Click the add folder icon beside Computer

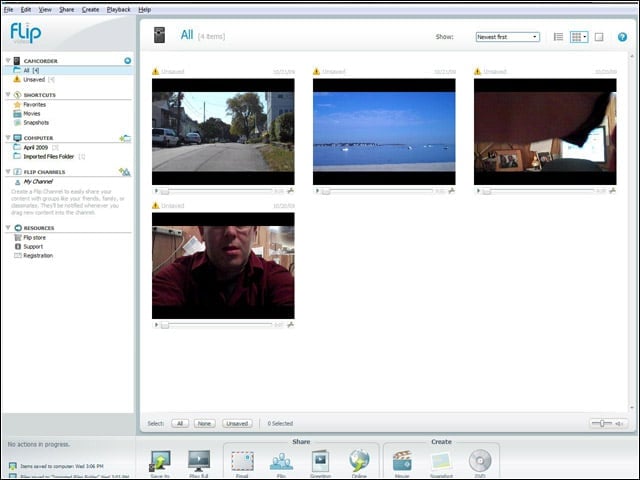(x=125, y=138)
